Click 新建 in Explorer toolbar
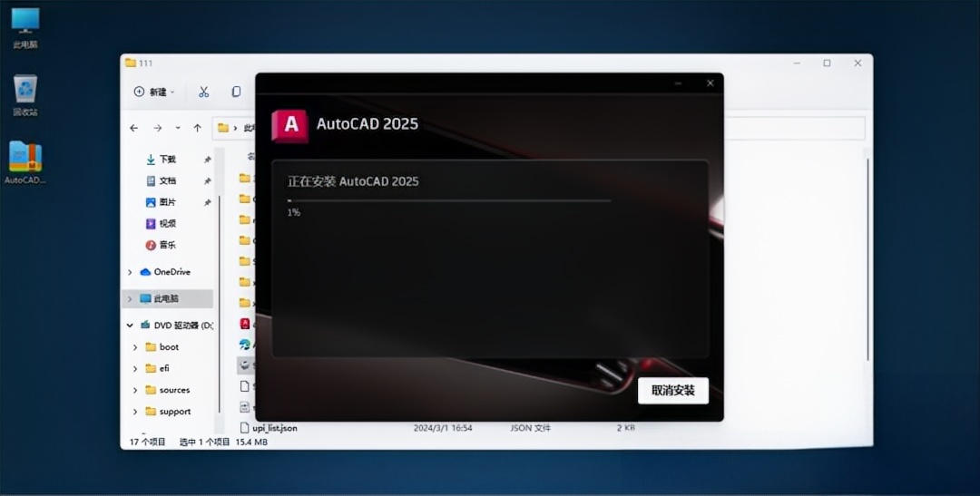This screenshot has width=980, height=496. (x=153, y=92)
